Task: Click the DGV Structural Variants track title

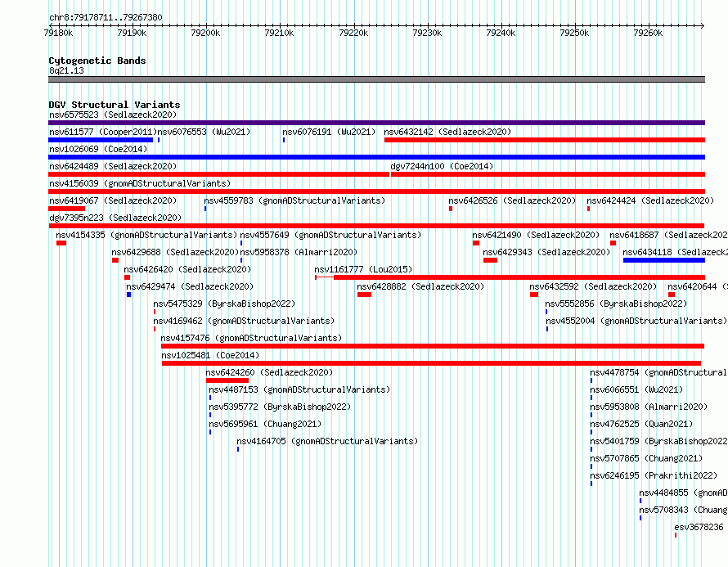Action: 115,105
